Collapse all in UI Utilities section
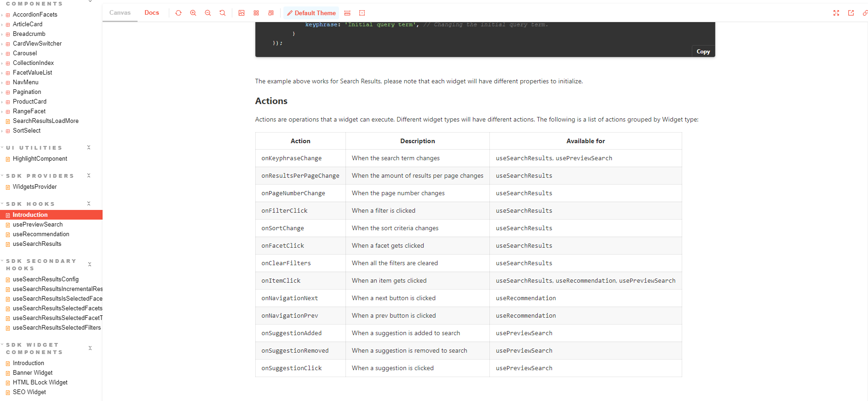Viewport: 868px width, 401px height. (x=89, y=147)
